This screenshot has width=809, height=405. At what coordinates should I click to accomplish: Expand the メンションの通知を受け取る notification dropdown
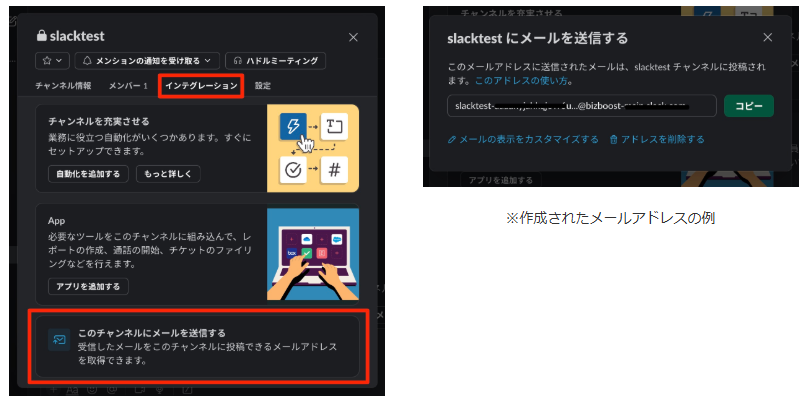[147, 61]
